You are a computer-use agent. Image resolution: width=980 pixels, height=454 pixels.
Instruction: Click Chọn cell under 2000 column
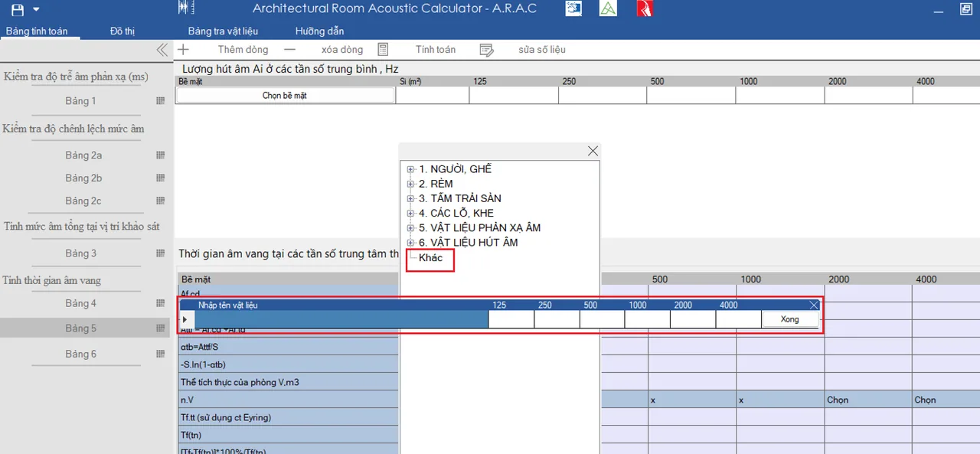pyautogui.click(x=868, y=400)
